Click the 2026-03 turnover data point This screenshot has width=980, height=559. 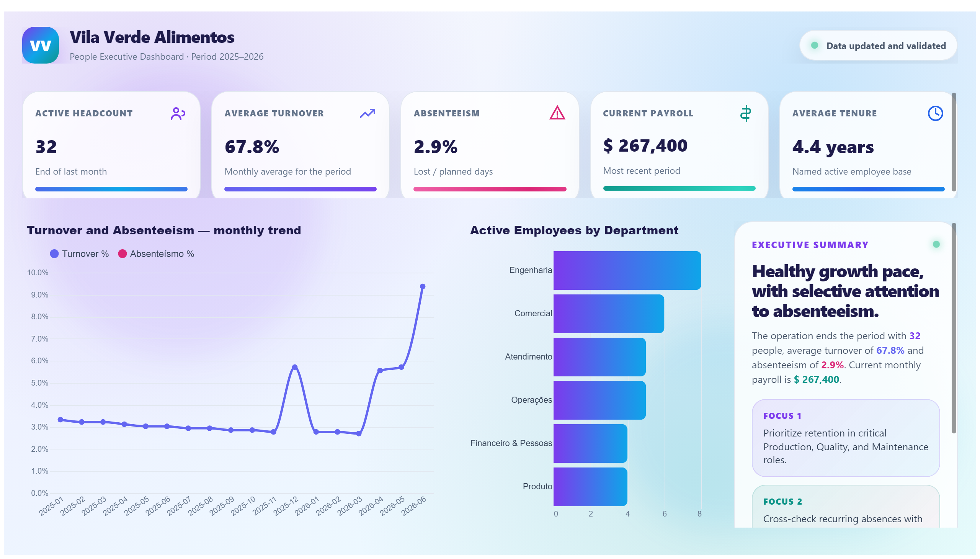tap(359, 433)
